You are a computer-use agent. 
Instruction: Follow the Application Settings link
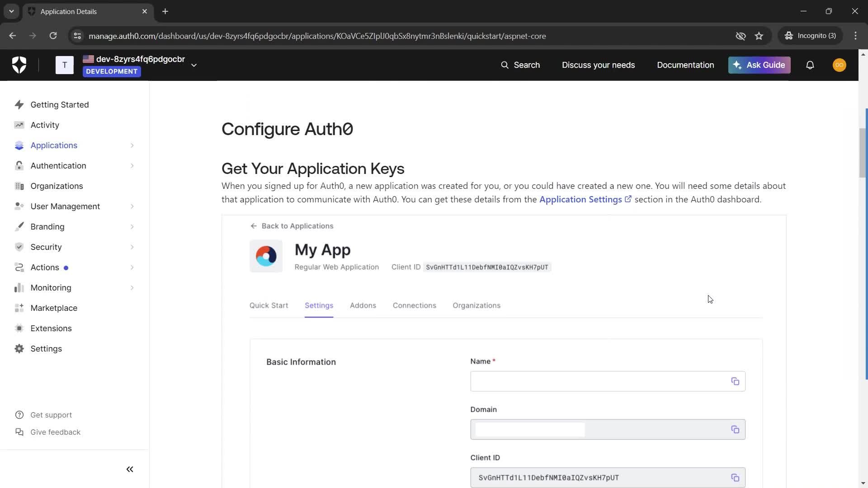point(585,200)
